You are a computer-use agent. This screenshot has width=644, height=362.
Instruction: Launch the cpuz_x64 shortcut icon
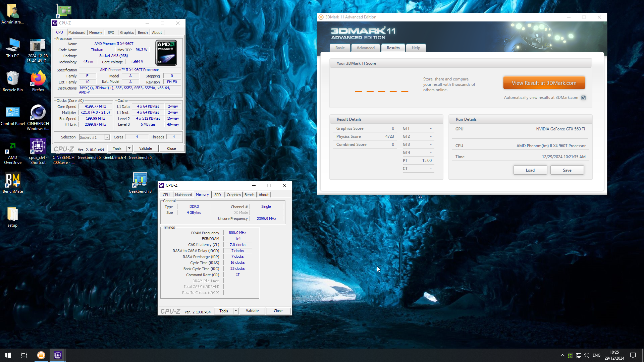point(38,152)
